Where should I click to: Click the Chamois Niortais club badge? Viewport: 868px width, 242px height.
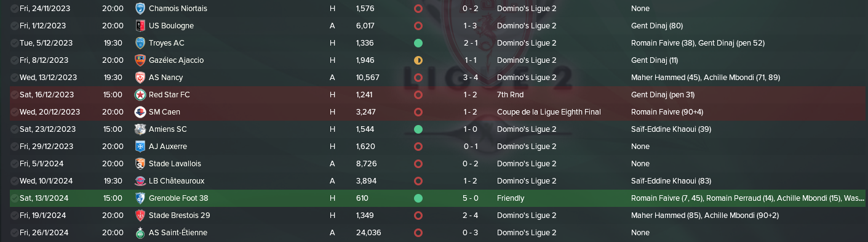[140, 9]
